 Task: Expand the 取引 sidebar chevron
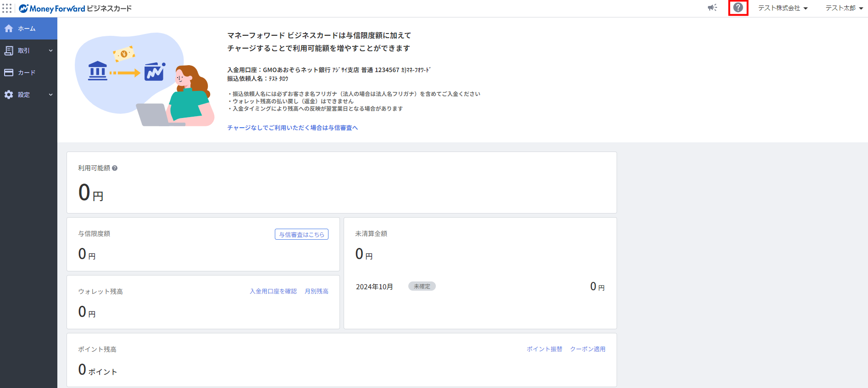[50, 51]
